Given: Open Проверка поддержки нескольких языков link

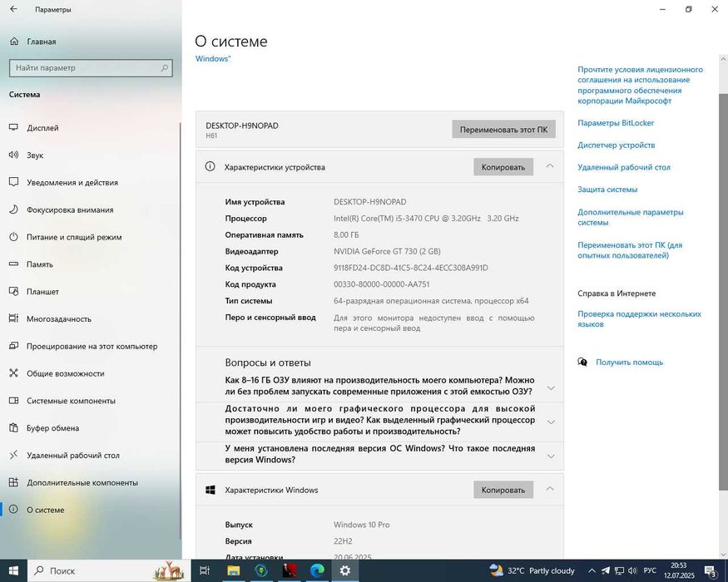Looking at the screenshot, I should (x=639, y=318).
